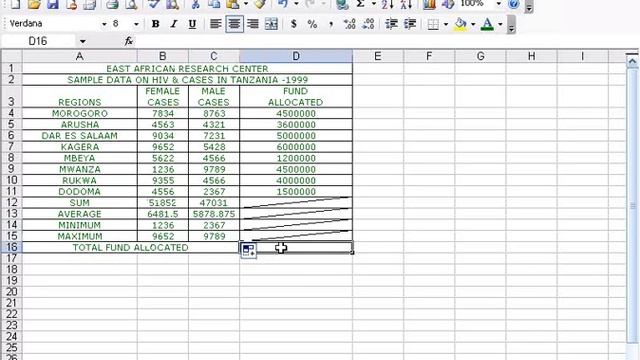Toggle Align Right
The image size is (640, 360).
(253, 24)
